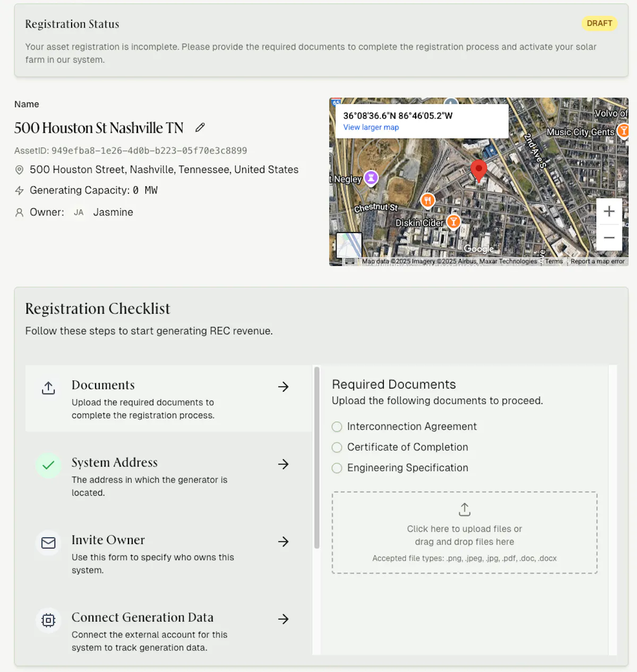
Task: Click the file upload dropzone
Action: click(x=464, y=533)
